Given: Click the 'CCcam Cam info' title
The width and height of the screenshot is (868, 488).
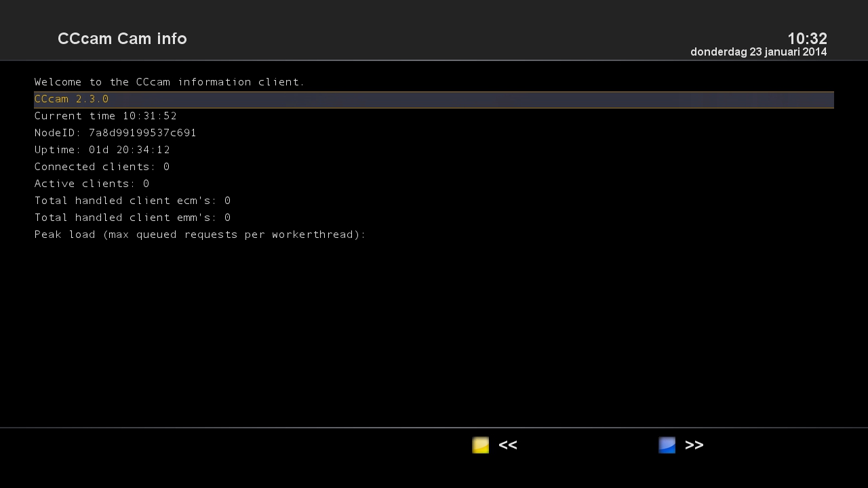Looking at the screenshot, I should click(122, 39).
